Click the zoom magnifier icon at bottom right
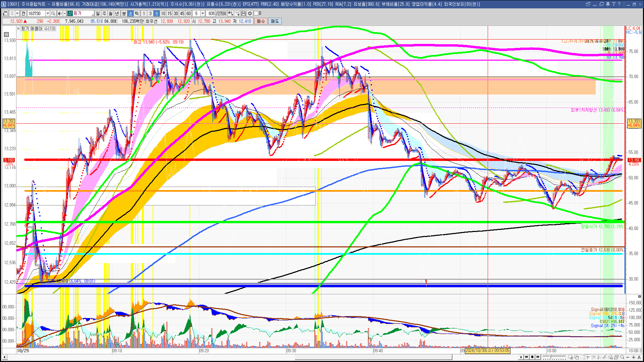The width and height of the screenshot is (644, 362). [622, 357]
